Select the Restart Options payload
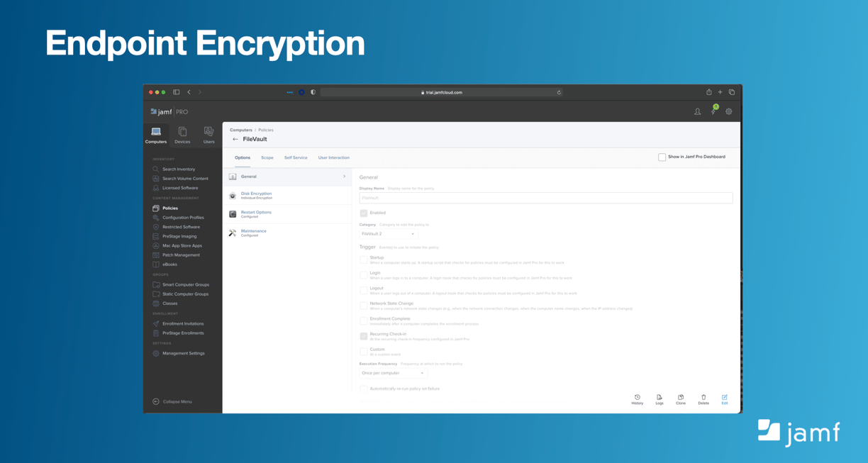Screen dimensions: 868x463 point(287,214)
